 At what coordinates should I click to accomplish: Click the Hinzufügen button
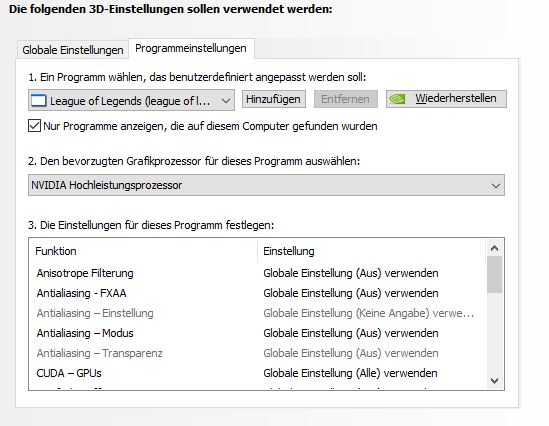273,99
